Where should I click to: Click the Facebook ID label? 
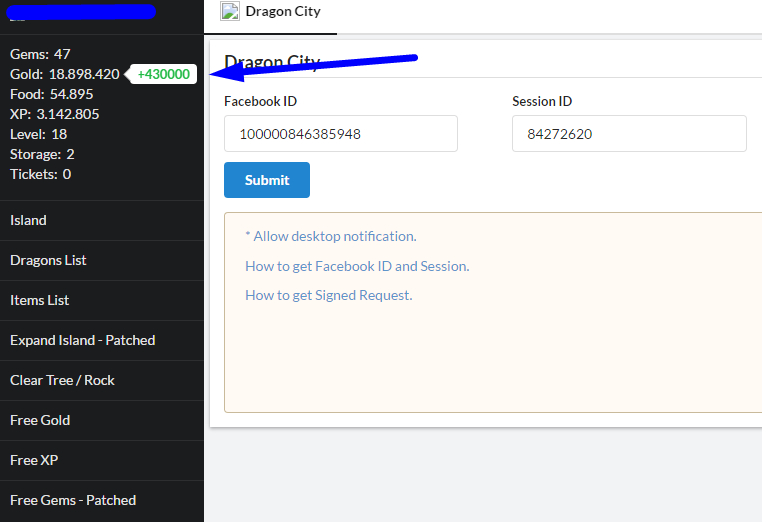click(x=260, y=101)
